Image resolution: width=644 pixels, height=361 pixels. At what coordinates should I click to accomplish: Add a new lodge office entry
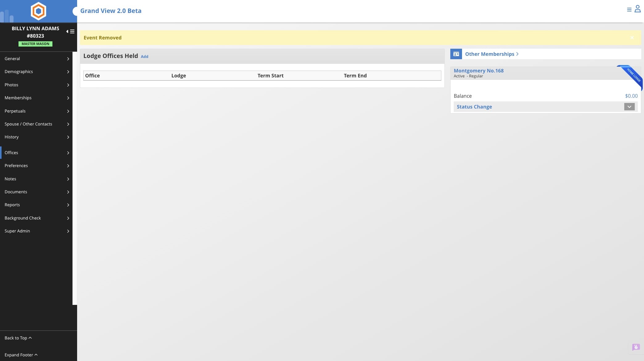click(144, 56)
